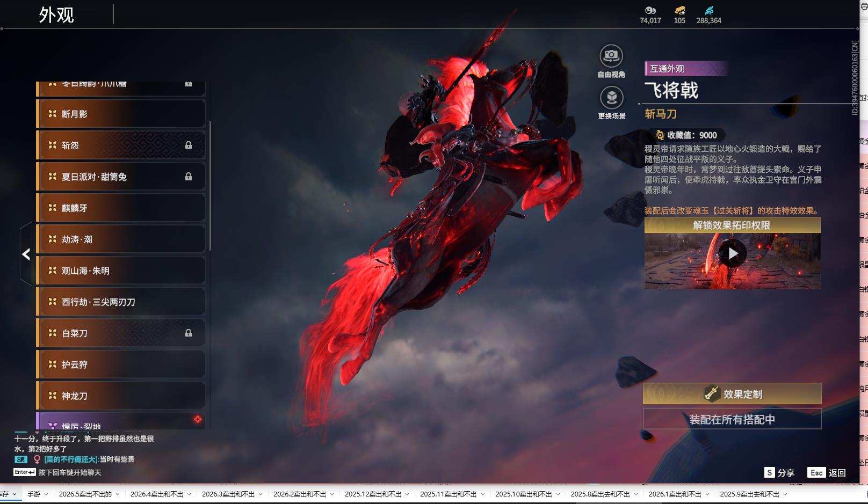The height and width of the screenshot is (504, 868).
Task: Click the 外观 page title
Action: coord(56,14)
